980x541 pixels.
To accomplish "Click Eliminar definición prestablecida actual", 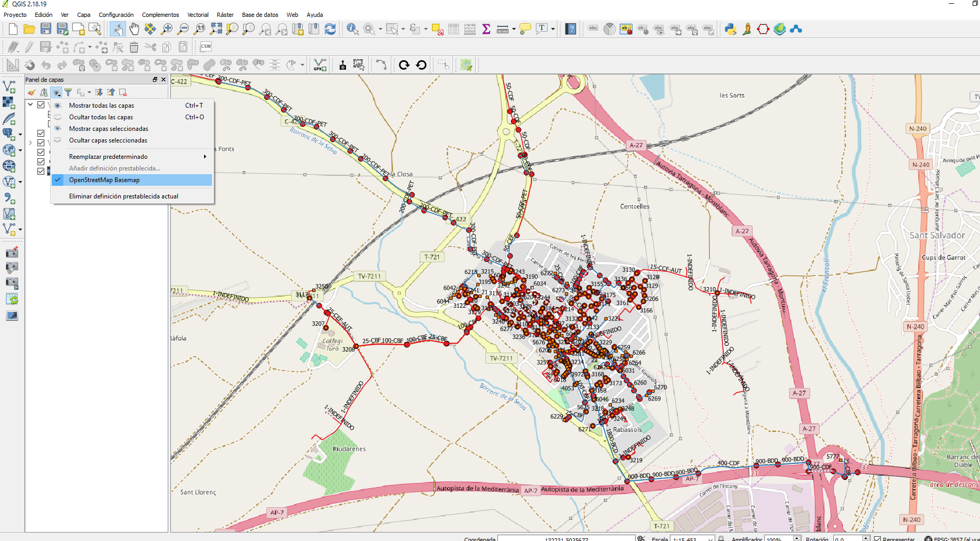I will tap(124, 196).
